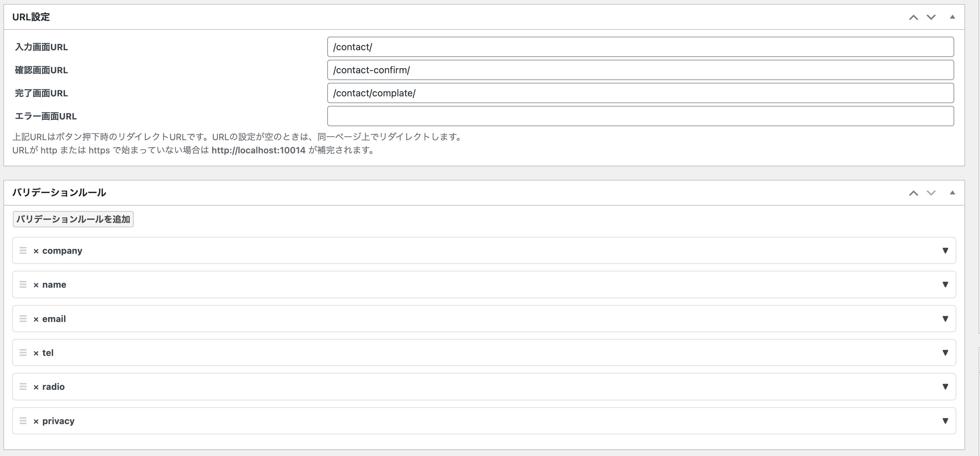Expand the privacy rule settings
Viewport: 980px width, 456px height.
[945, 421]
